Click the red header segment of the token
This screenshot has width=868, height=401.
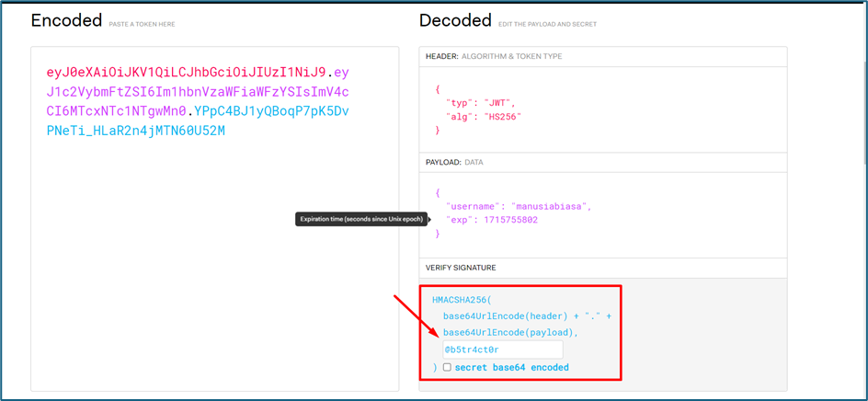(187, 73)
